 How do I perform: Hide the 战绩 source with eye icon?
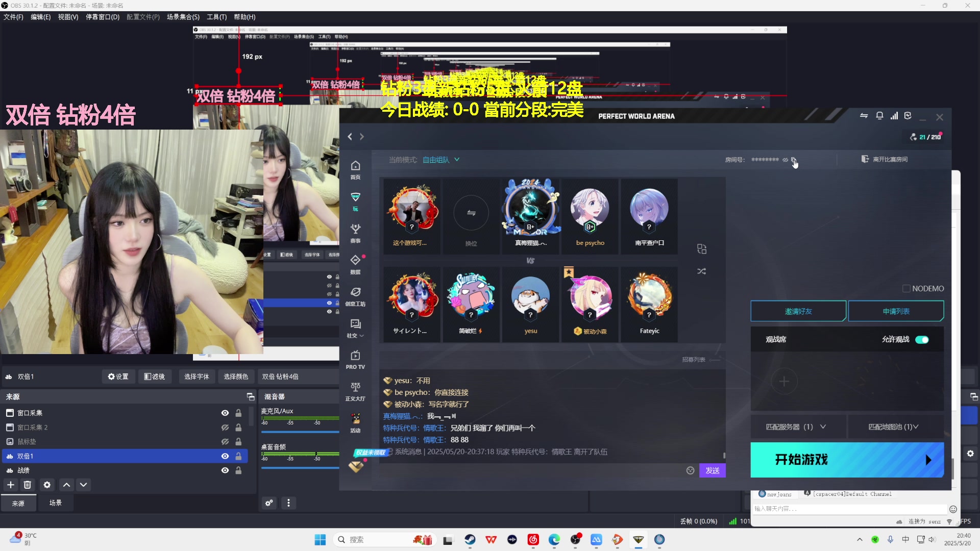tap(225, 470)
